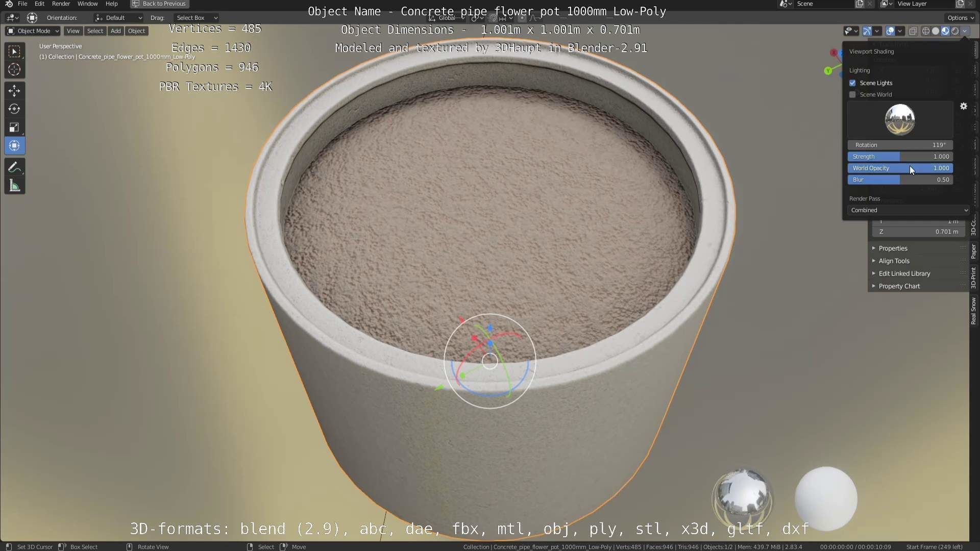Click the Blender logo menu
The width and height of the screenshot is (980, 551).
(9, 4)
